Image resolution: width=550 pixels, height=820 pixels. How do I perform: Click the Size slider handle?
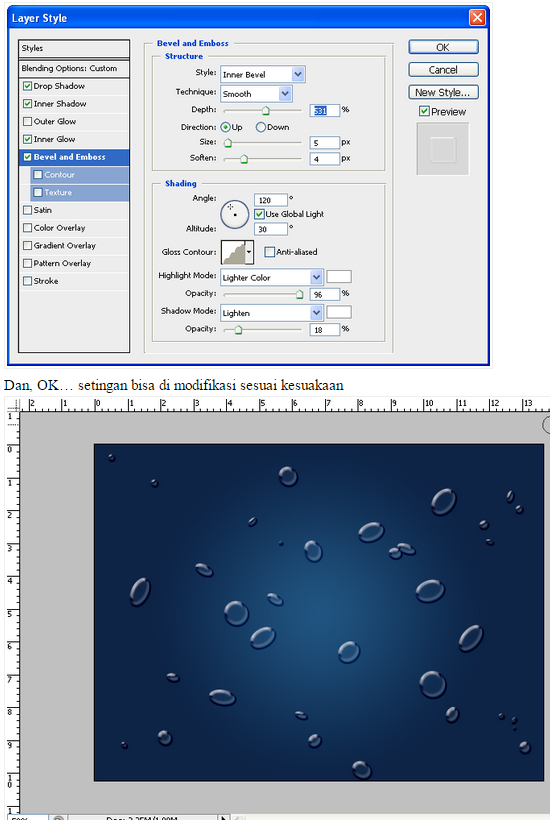(227, 143)
